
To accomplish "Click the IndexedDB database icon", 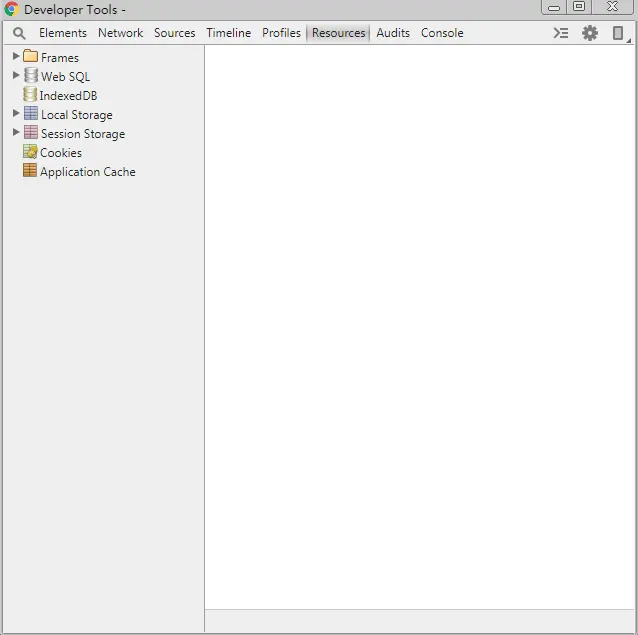I will point(30,94).
